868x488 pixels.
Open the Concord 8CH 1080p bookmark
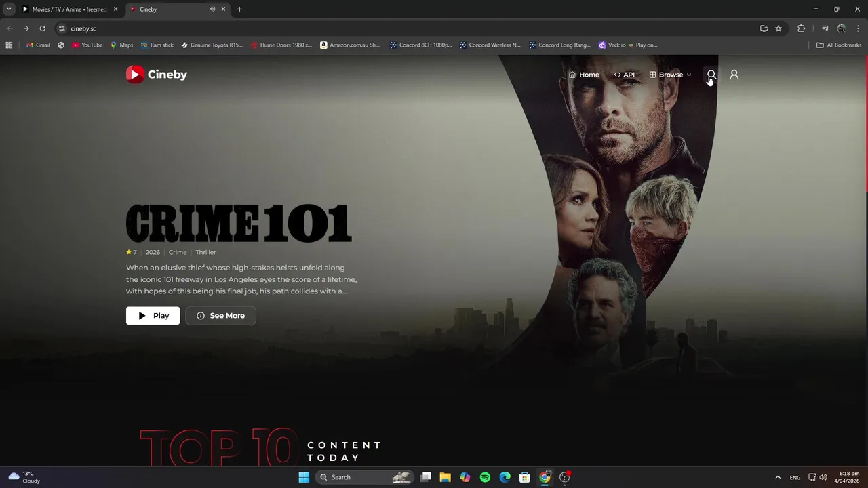pyautogui.click(x=420, y=45)
